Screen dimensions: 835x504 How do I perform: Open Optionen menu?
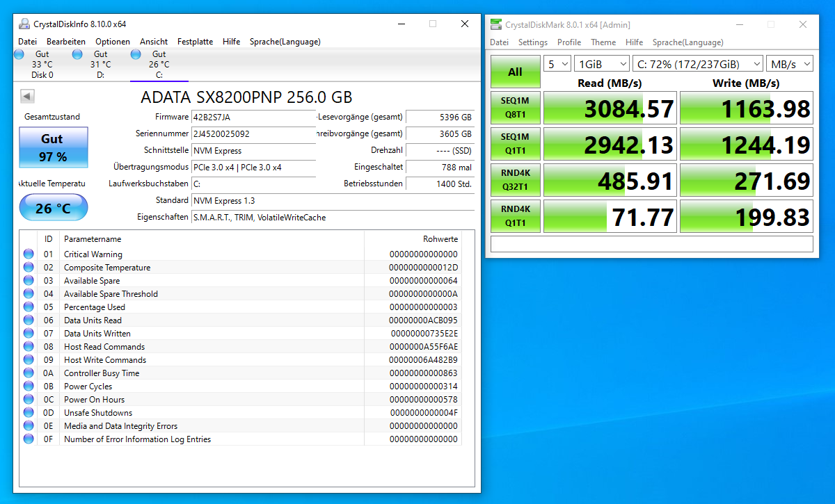point(113,42)
